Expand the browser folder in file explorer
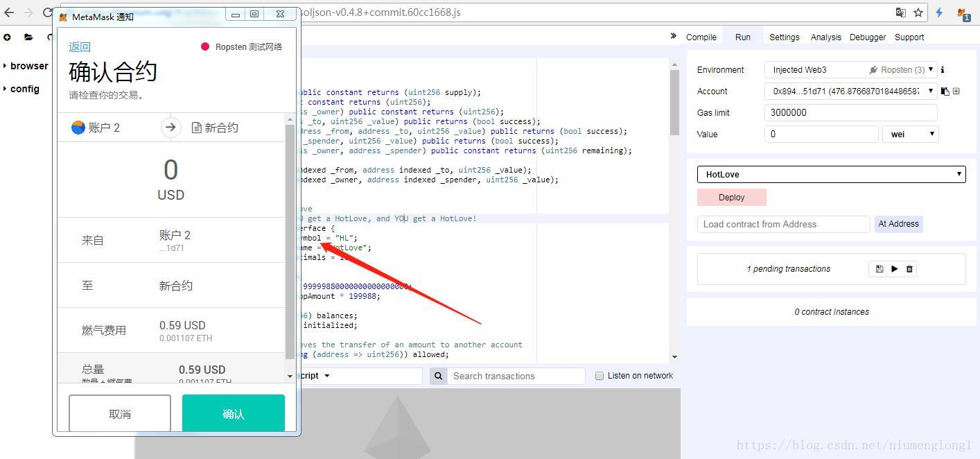The width and height of the screenshot is (980, 459). coord(26,66)
